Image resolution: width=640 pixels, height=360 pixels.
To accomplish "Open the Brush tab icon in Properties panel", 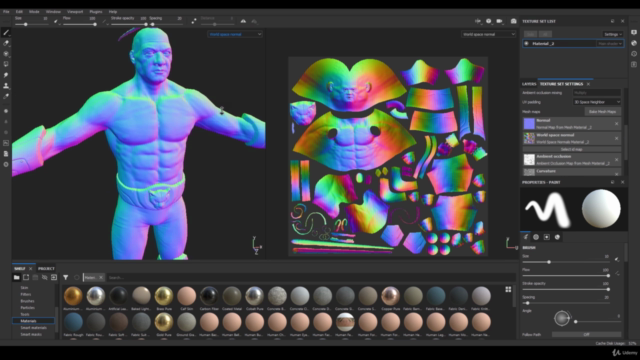I will (x=525, y=237).
